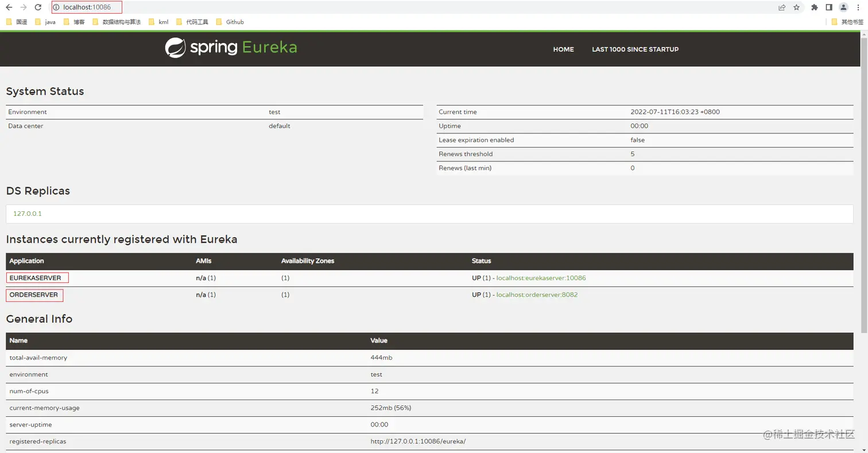Open localhost:orderserver:8082 instance link

pos(537,295)
